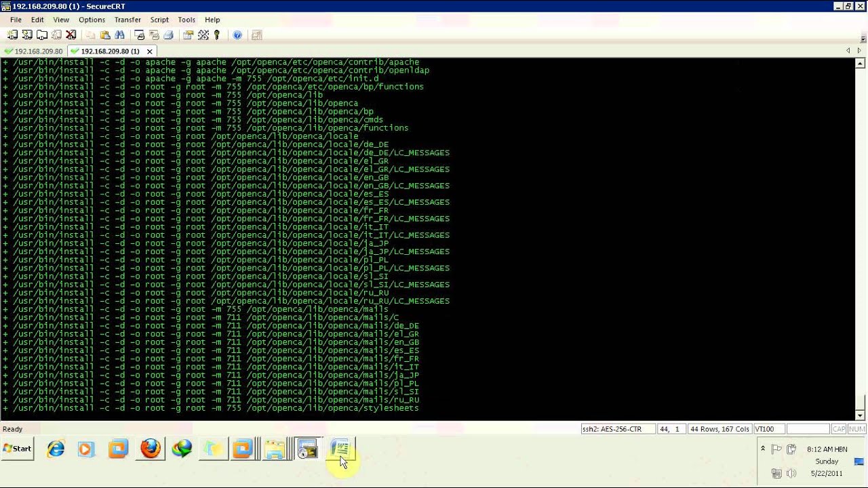
Task: Click the line ending 'etc/init.d'
Action: [191, 79]
